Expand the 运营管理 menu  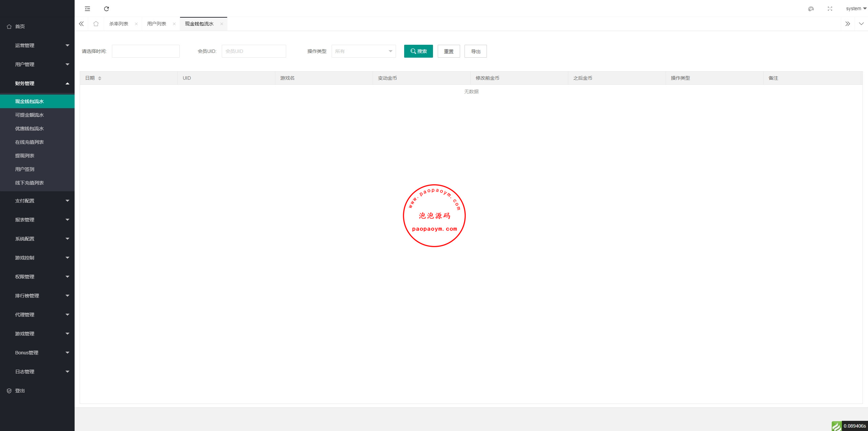[x=37, y=45]
